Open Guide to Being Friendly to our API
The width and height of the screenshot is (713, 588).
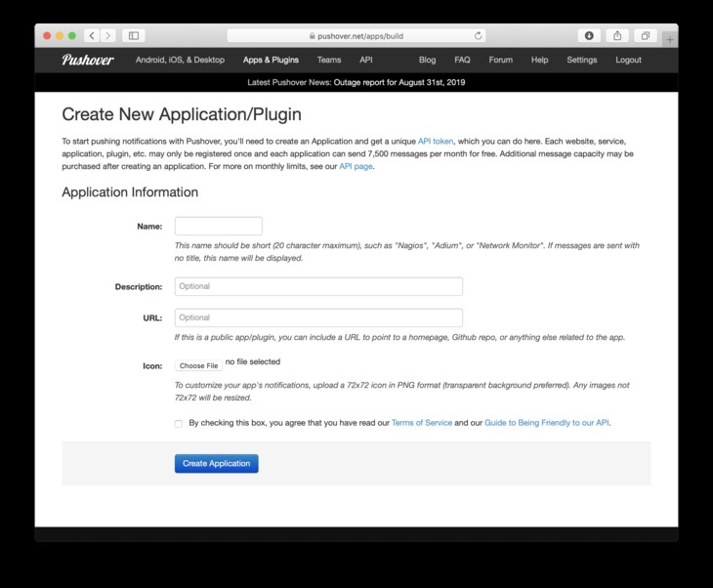pos(547,423)
